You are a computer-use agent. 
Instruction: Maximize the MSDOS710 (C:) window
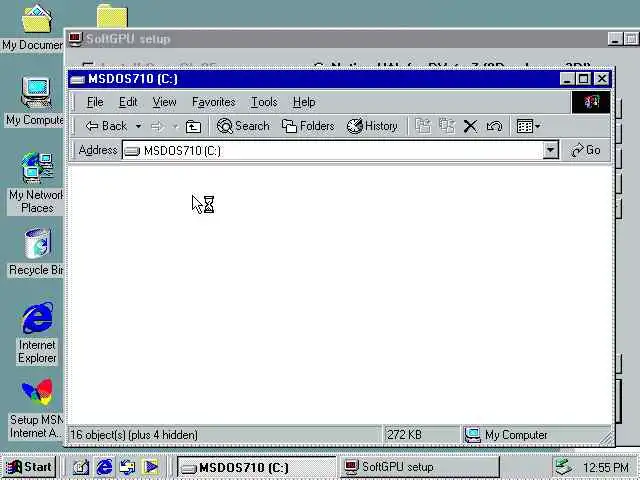point(583,79)
